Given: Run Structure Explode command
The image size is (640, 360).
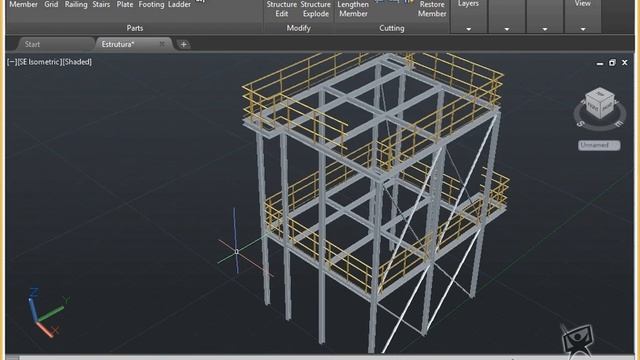Looking at the screenshot, I should [316, 9].
